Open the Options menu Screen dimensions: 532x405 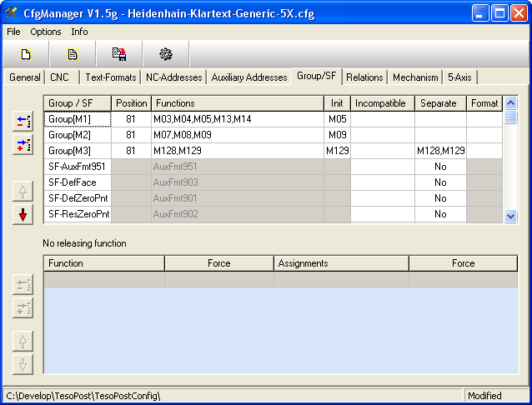tap(46, 32)
